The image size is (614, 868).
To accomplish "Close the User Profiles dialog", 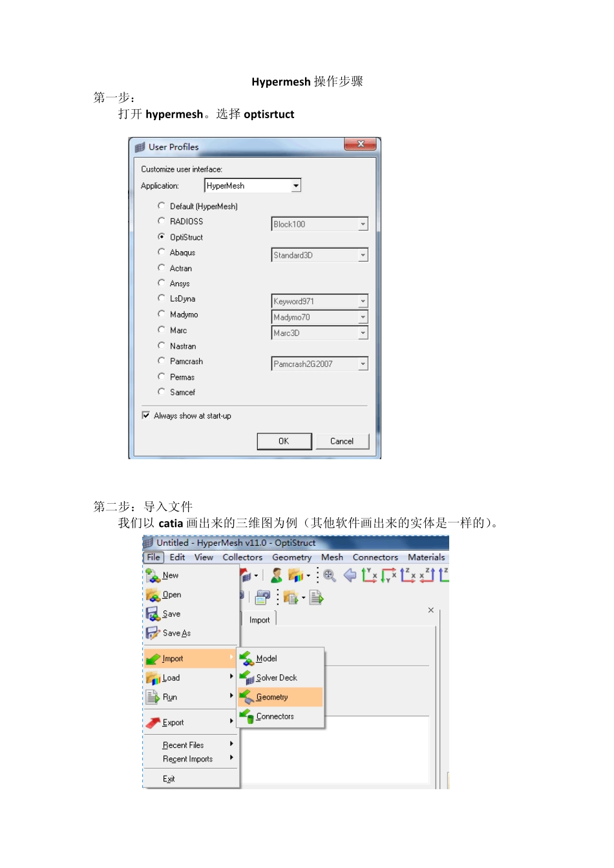I will 361,144.
